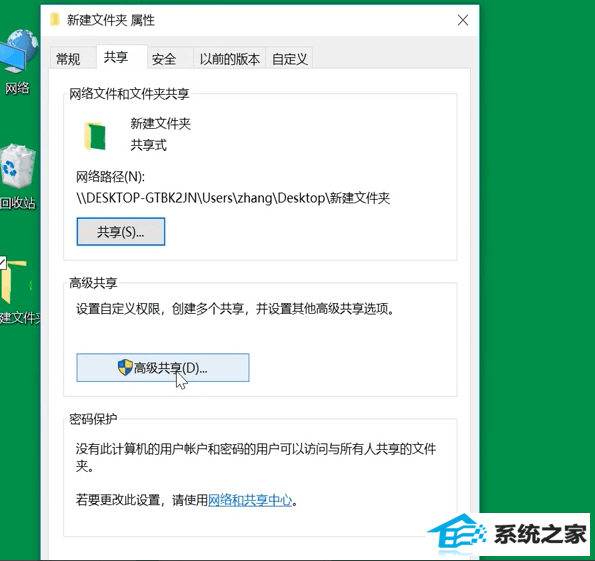The width and height of the screenshot is (595, 561).
Task: Open the 自定义 tab
Action: [290, 59]
